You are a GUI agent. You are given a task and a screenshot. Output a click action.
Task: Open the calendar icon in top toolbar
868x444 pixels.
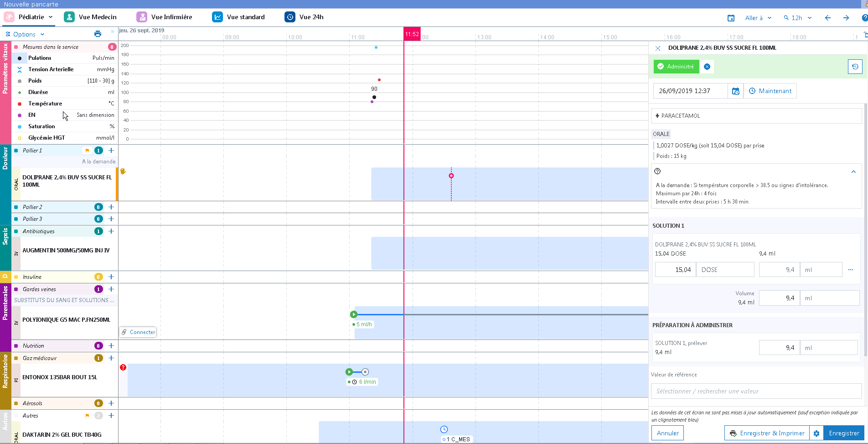731,18
